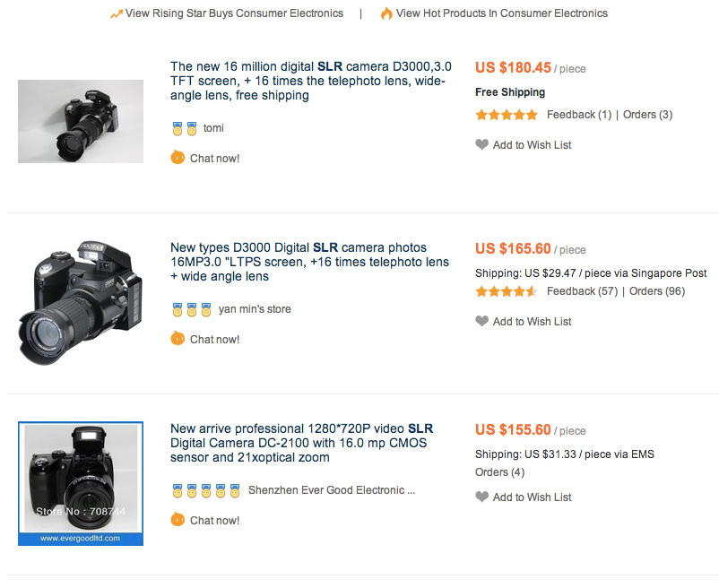Click the hot products flame icon
The height and width of the screenshot is (588, 719).
point(386,13)
